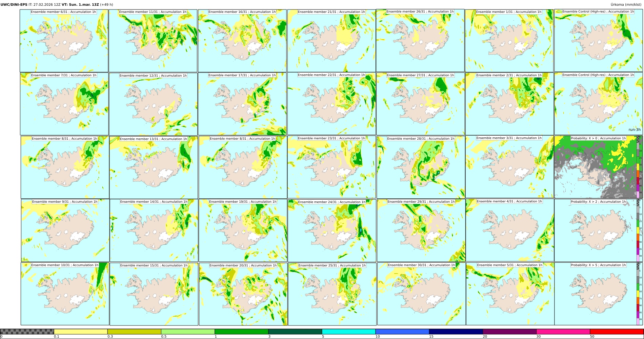Pick the purple 20–30 legend swatch
Viewport: 644px width, 339px height.
(509, 332)
